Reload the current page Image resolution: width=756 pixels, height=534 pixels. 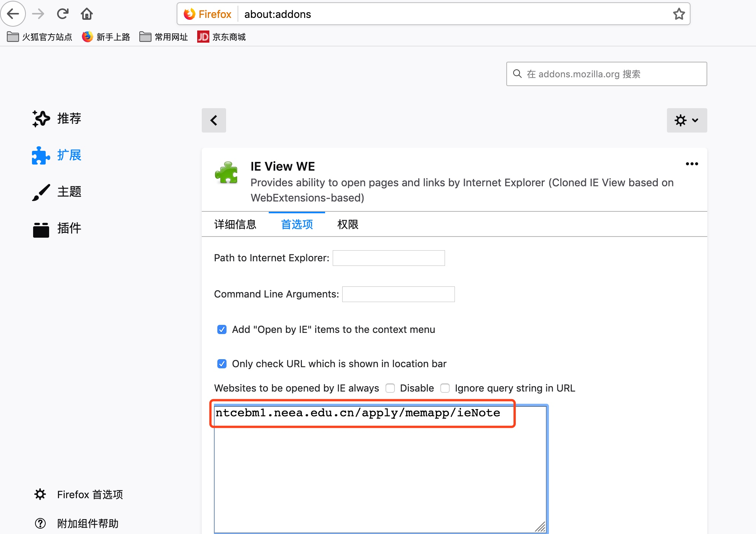62,14
